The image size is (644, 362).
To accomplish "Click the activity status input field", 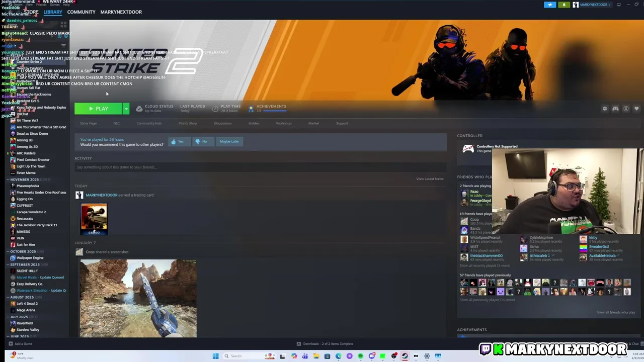I will (x=261, y=167).
